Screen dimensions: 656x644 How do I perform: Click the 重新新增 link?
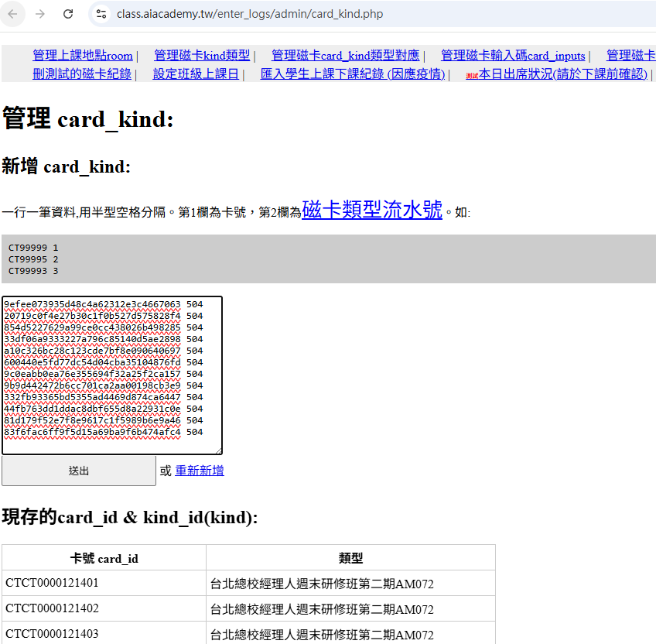(200, 471)
